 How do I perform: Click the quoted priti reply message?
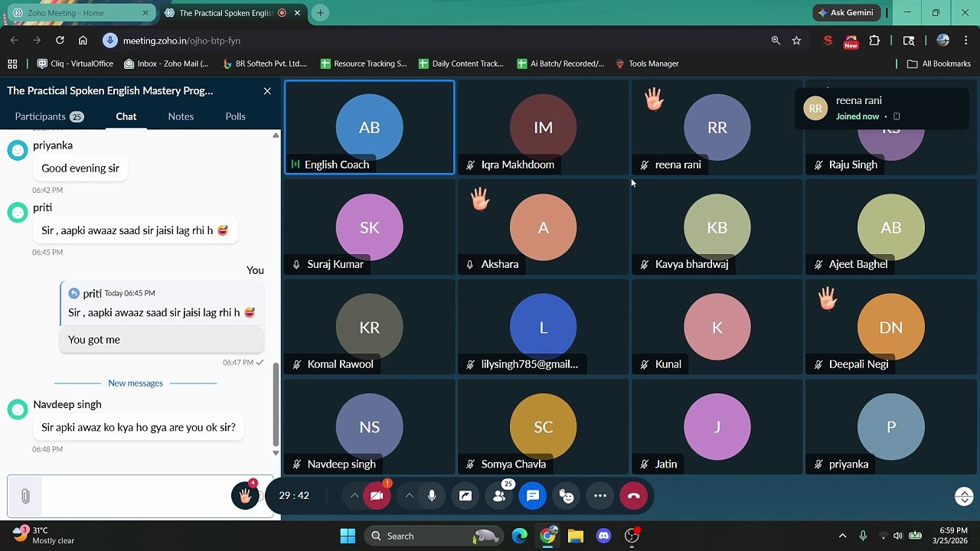(162, 305)
